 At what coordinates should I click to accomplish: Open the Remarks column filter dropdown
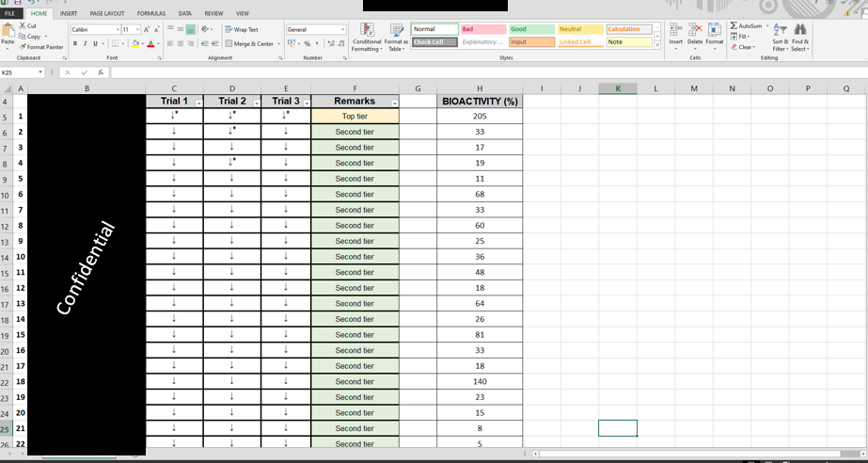395,104
